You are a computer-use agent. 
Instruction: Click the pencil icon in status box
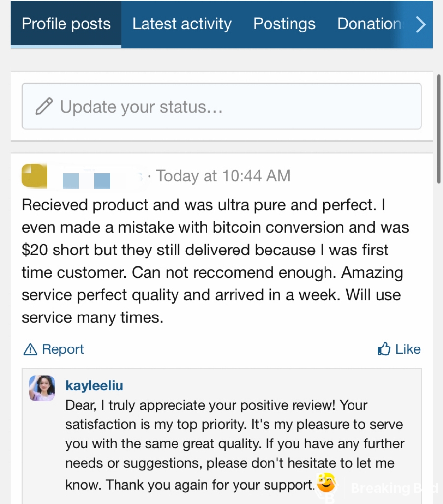click(44, 106)
